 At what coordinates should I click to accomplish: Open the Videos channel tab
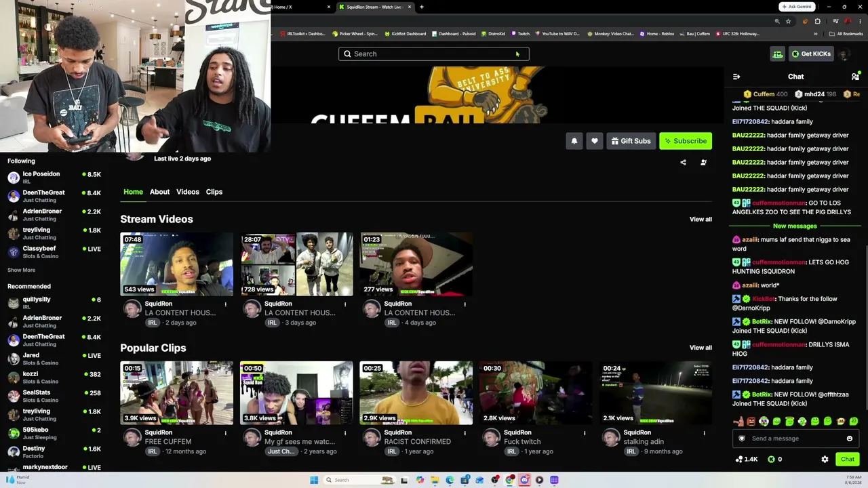pyautogui.click(x=188, y=192)
